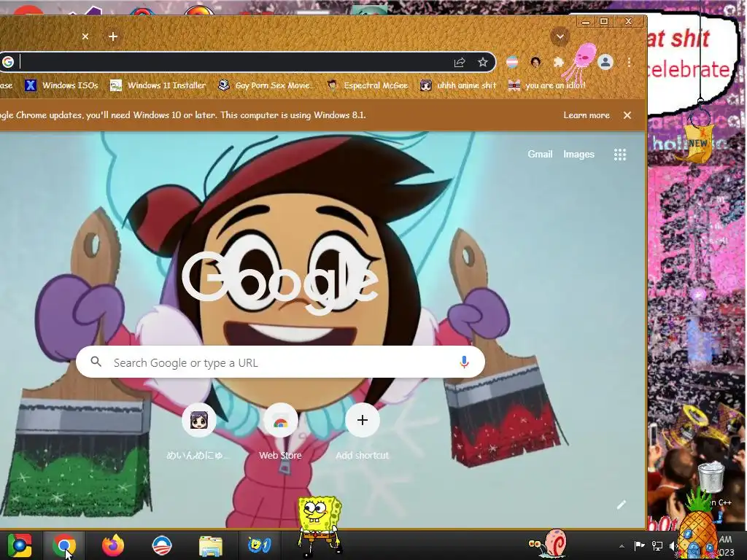Open a new tab with plus button
Screen dimensions: 747x560
coord(113,36)
